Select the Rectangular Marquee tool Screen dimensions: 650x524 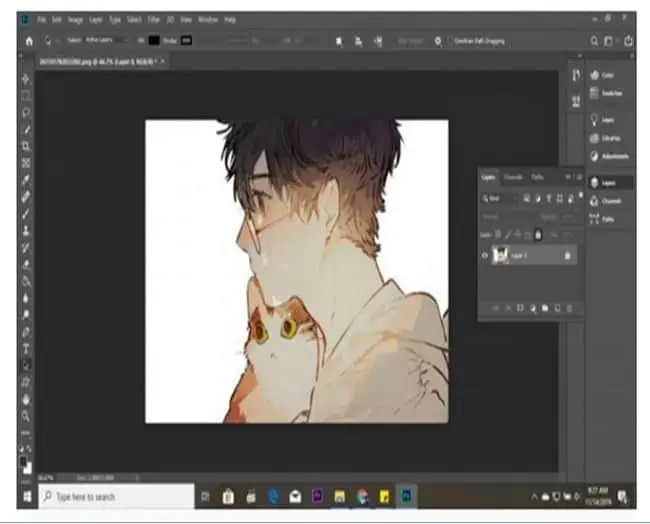pyautogui.click(x=26, y=96)
